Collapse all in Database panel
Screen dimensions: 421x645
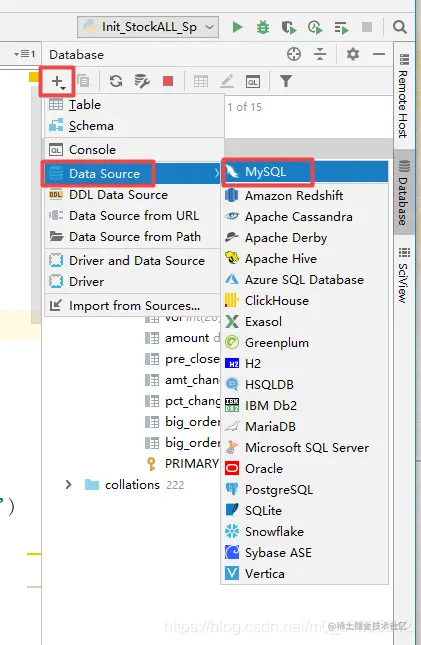[x=320, y=54]
